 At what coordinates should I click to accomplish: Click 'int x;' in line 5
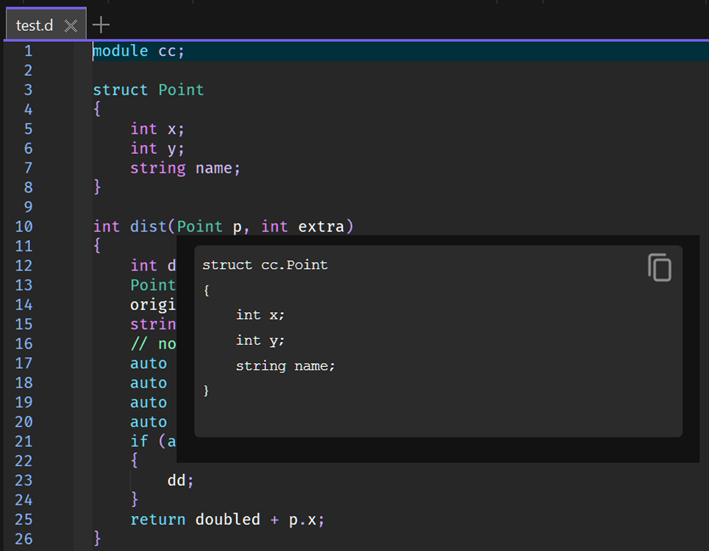point(157,129)
